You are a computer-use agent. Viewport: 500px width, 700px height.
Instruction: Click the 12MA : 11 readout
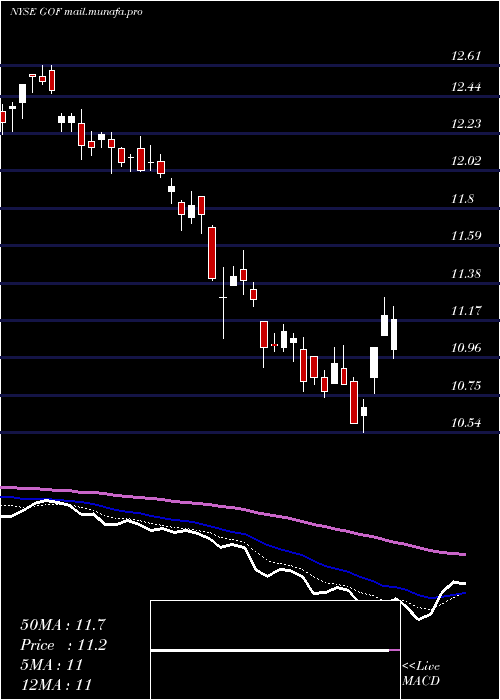click(56, 684)
